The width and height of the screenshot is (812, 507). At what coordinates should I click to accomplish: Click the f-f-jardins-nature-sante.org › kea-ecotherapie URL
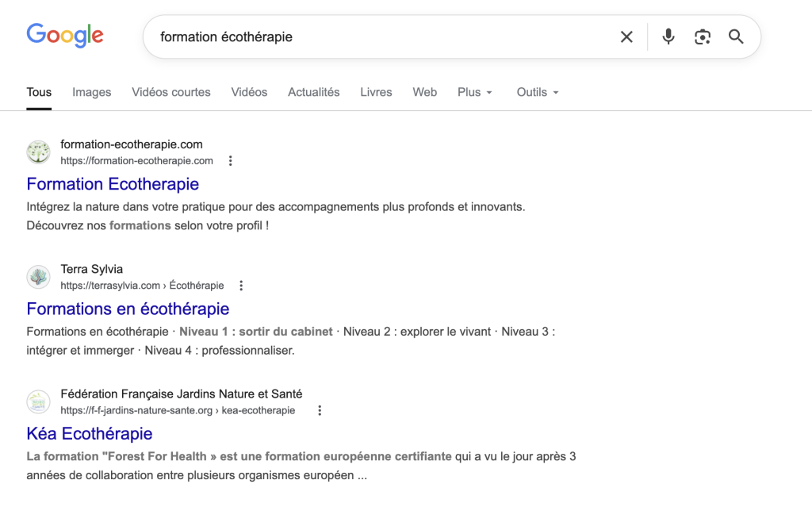point(178,410)
